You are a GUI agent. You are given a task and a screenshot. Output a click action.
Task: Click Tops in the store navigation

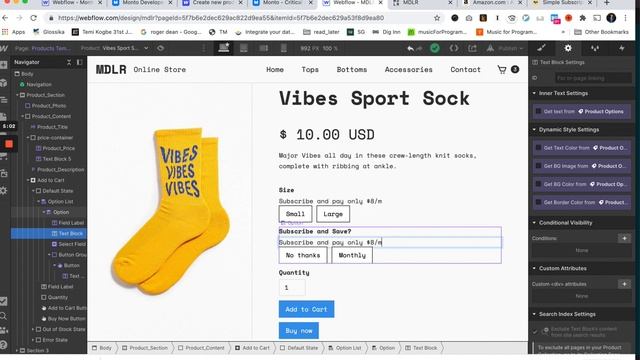click(310, 69)
